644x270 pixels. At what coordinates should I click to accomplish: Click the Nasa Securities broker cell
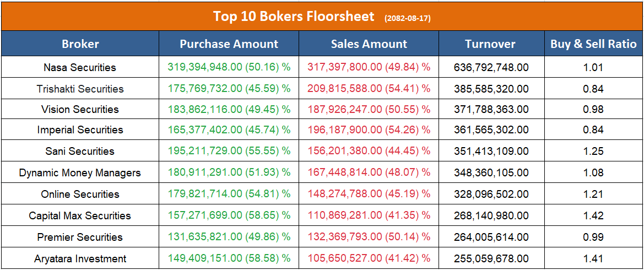point(80,68)
